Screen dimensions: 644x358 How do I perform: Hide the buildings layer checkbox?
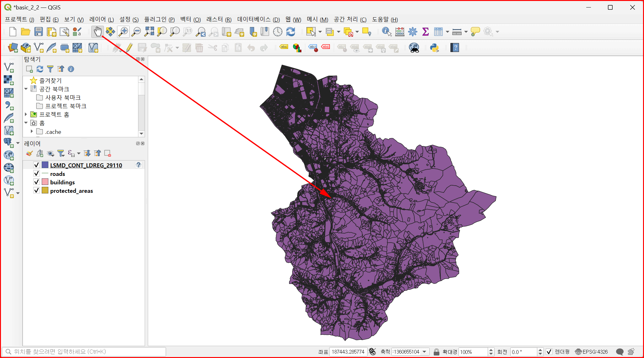37,182
